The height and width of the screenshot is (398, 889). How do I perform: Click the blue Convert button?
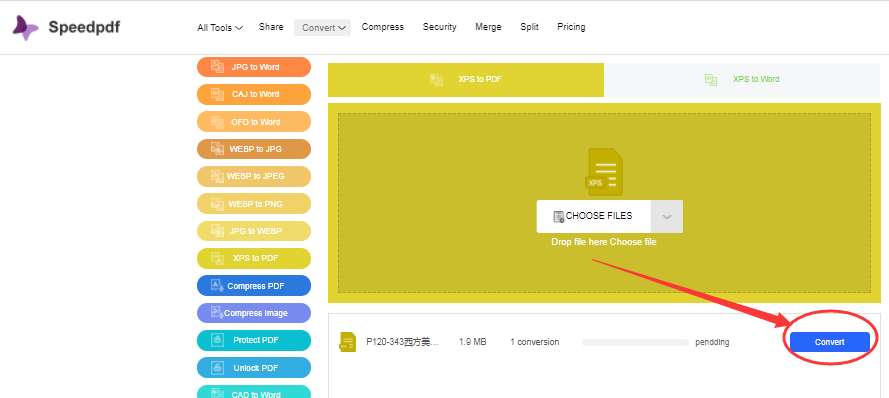point(829,342)
